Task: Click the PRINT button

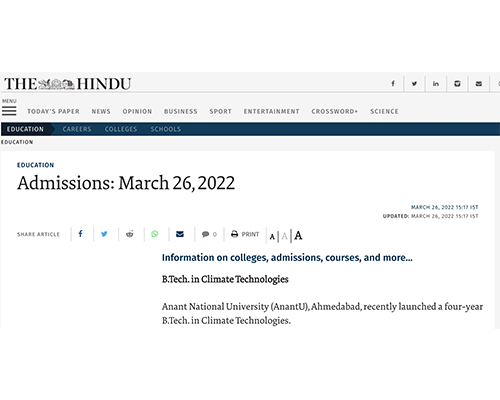Action: 245,234
